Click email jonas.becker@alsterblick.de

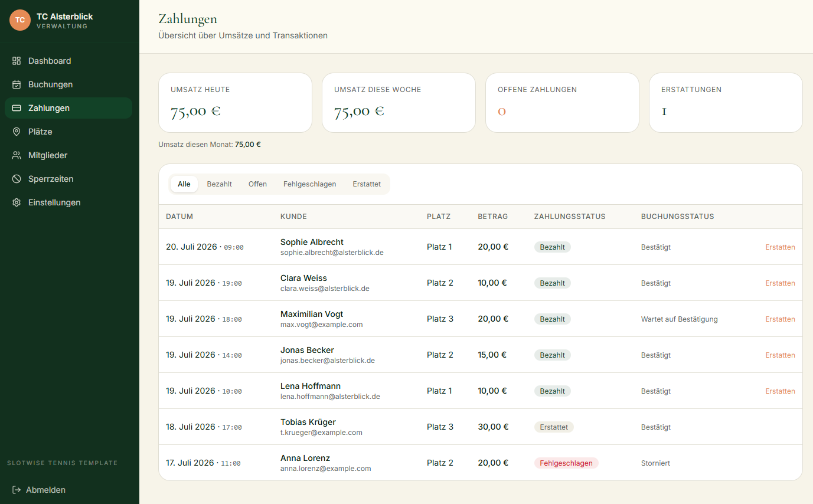point(328,361)
